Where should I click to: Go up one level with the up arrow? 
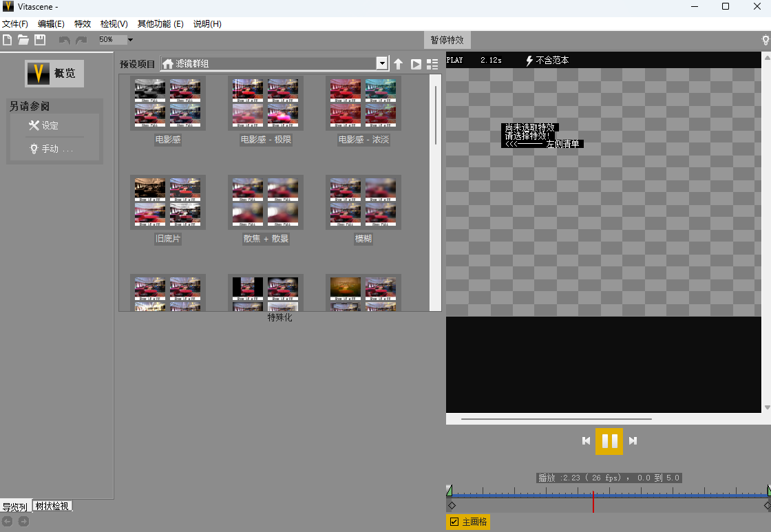click(x=399, y=64)
